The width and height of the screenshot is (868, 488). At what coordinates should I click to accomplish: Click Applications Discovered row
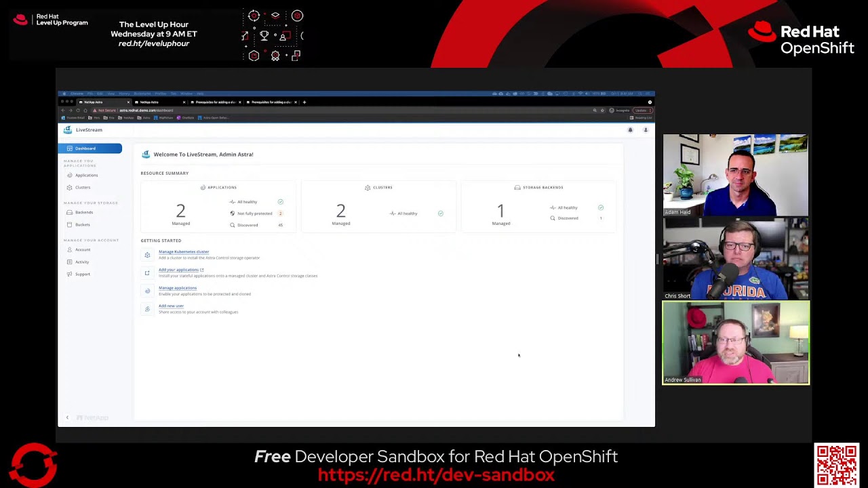[x=256, y=225]
